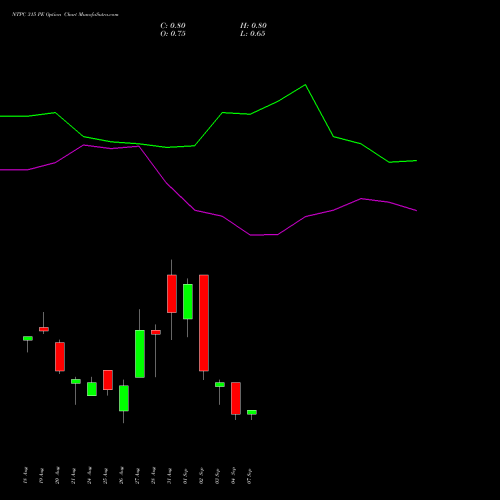Click the 07 Sep date label
500x500 pixels.
coord(250,476)
